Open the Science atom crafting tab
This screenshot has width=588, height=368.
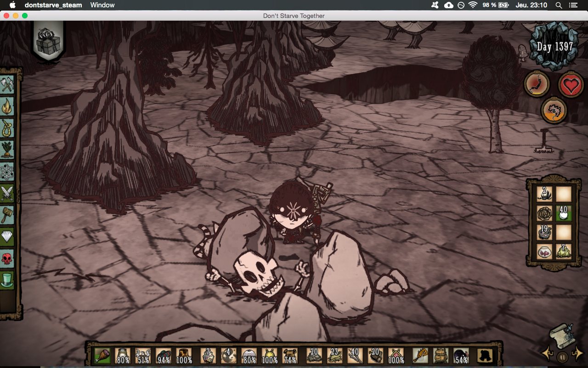(x=8, y=172)
